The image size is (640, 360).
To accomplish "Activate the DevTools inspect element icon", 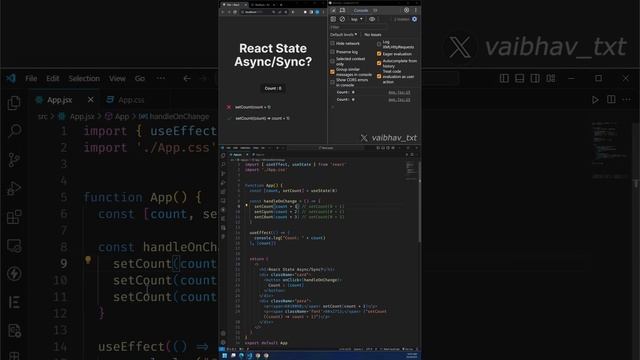I will (x=333, y=10).
